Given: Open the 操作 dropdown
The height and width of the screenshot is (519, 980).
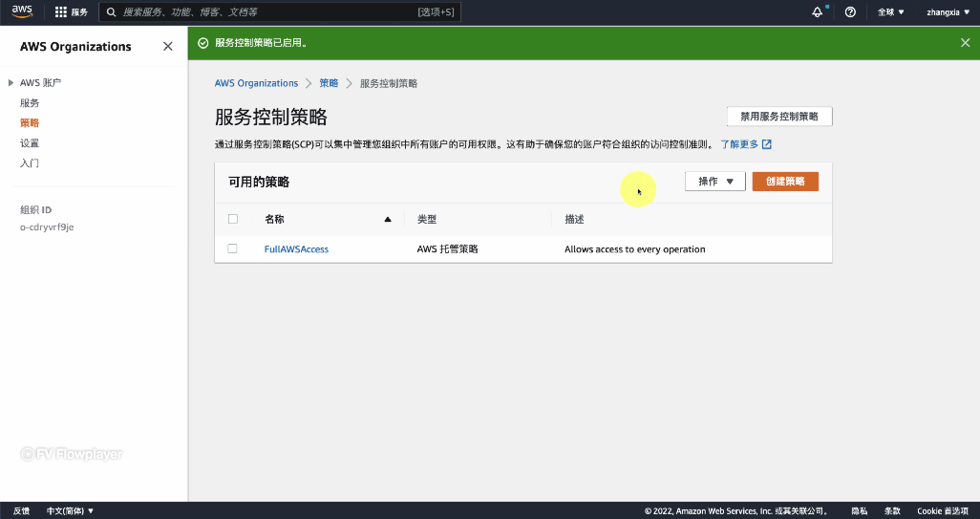Looking at the screenshot, I should point(715,182).
